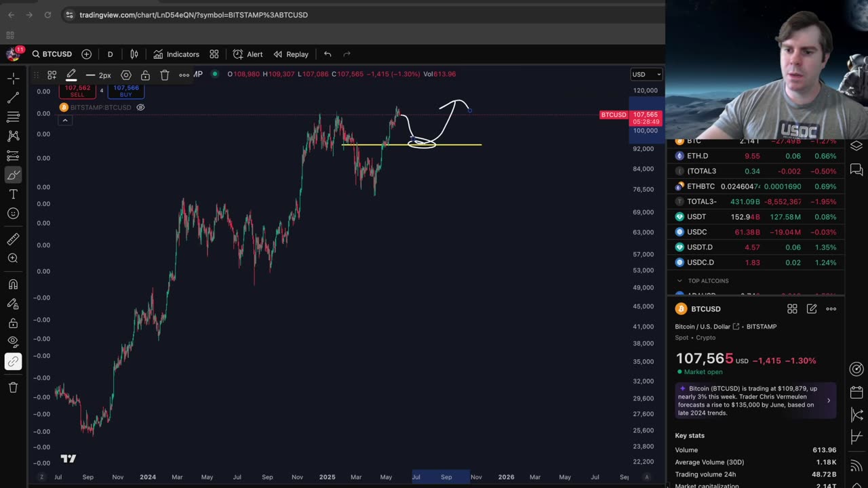Toggle hide all drawings eye icon

(13, 342)
